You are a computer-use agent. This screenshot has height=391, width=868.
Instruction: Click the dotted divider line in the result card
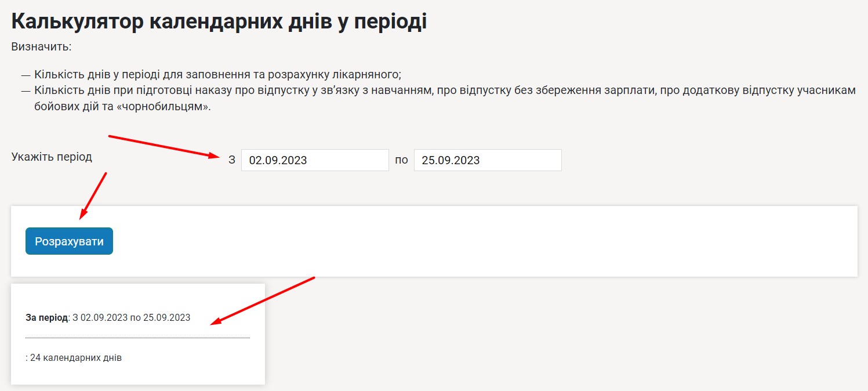point(137,338)
